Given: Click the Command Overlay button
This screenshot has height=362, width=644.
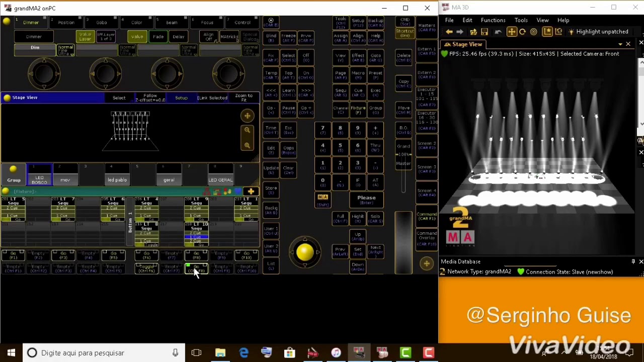Looking at the screenshot, I should 427,238.
